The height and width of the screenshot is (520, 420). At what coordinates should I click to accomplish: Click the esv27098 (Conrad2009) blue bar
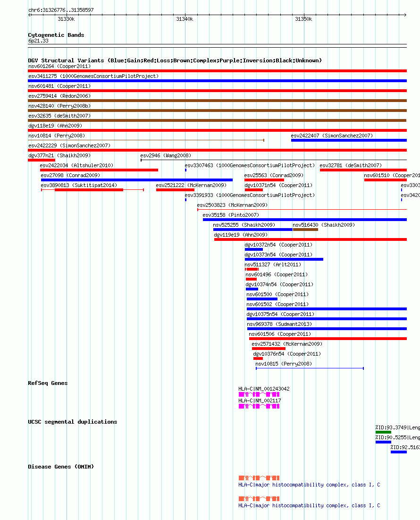point(137,180)
